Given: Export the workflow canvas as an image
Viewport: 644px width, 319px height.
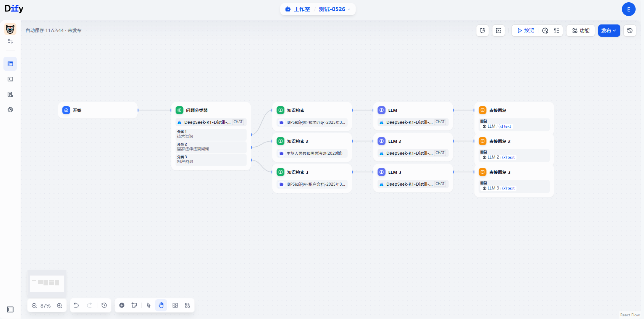Looking at the screenshot, I should (x=175, y=305).
